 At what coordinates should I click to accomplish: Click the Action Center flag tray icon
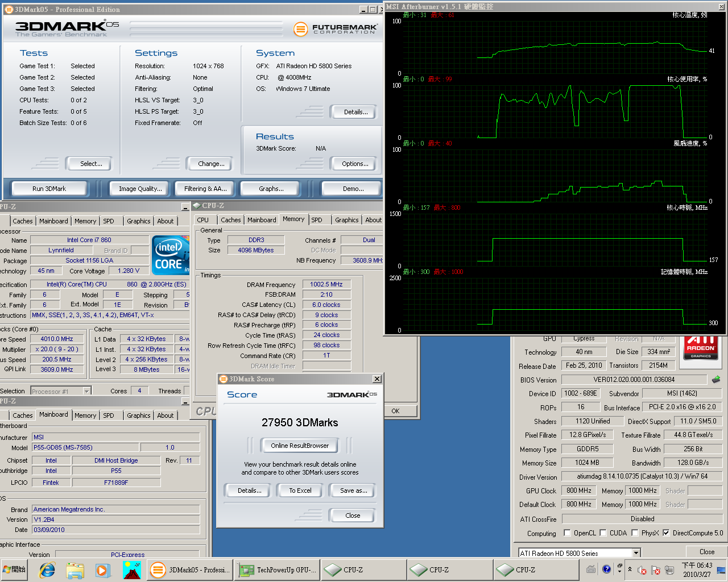coord(656,570)
